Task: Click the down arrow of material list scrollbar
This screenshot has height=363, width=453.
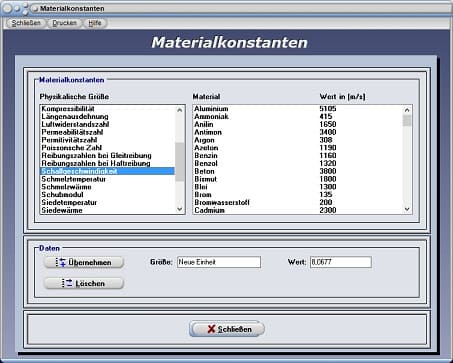Action: coord(407,209)
